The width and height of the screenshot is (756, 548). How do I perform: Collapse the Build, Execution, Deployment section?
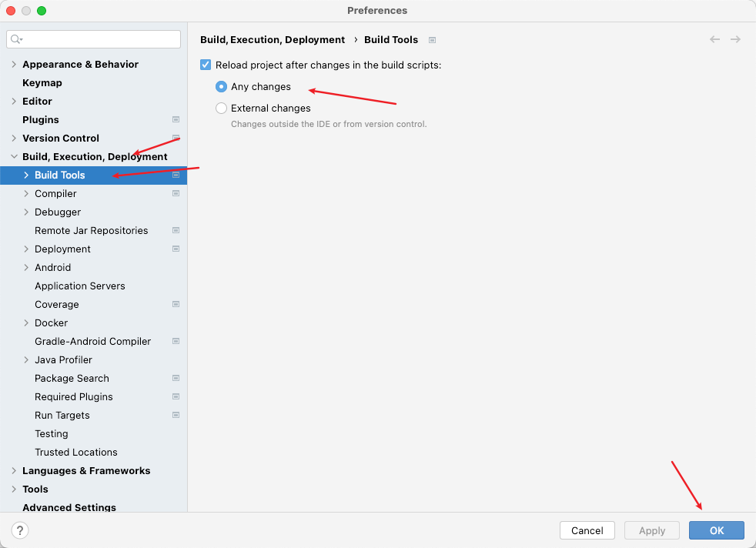(x=14, y=157)
